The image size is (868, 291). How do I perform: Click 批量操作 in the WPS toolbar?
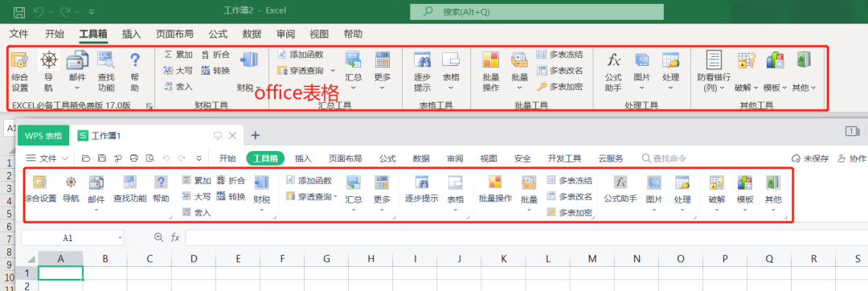point(495,189)
